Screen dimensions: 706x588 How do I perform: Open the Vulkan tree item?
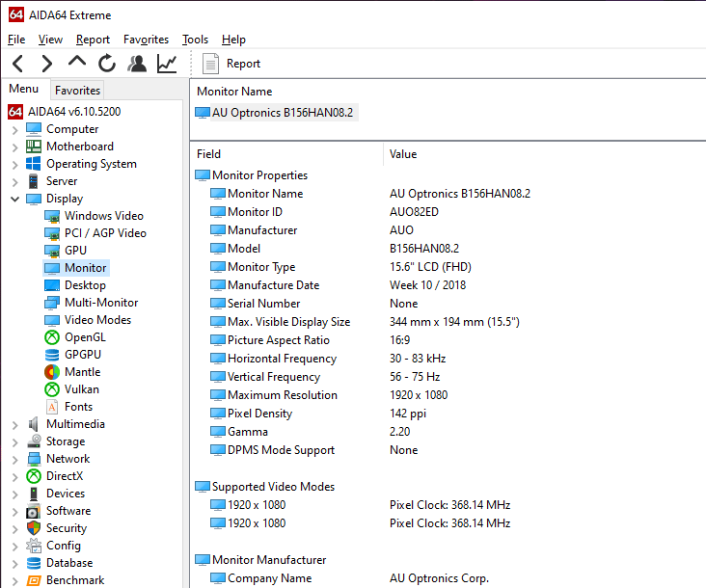(x=72, y=389)
